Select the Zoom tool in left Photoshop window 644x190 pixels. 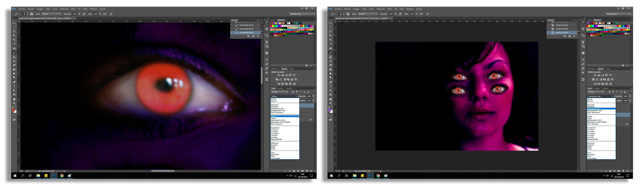pos(14,103)
